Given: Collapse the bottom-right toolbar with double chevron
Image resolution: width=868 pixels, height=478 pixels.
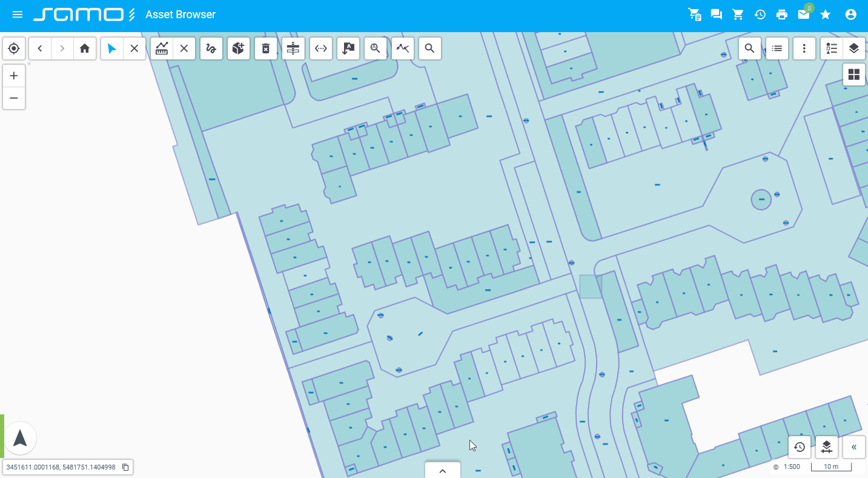Looking at the screenshot, I should coord(854,447).
